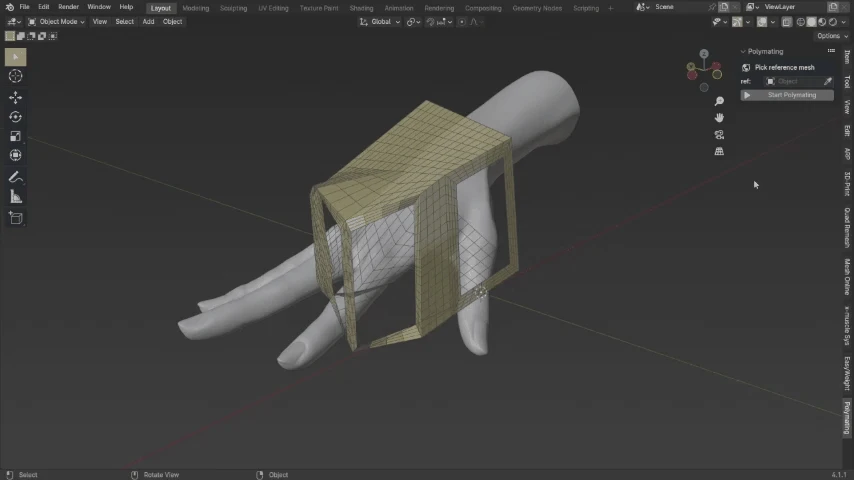Viewport: 854px width, 480px height.
Task: Toggle the camera view icon
Action: click(x=719, y=135)
